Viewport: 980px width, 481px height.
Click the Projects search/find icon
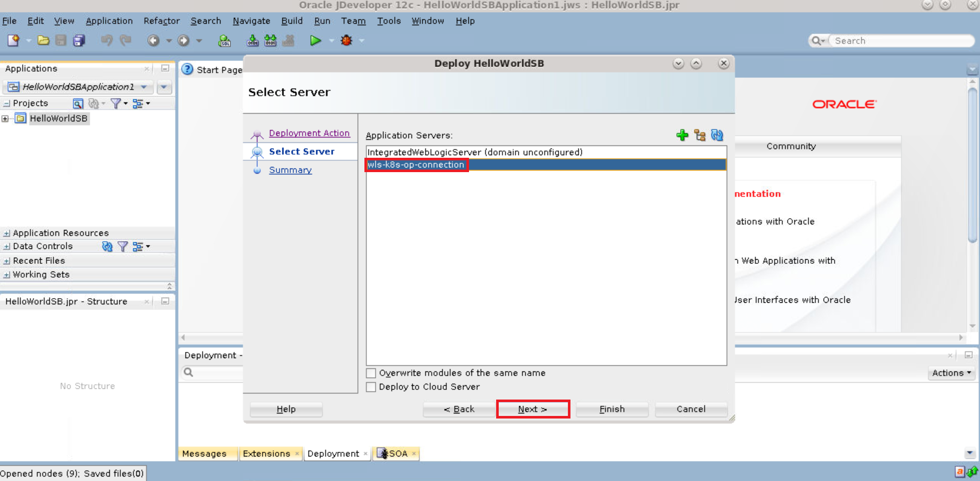tap(78, 103)
